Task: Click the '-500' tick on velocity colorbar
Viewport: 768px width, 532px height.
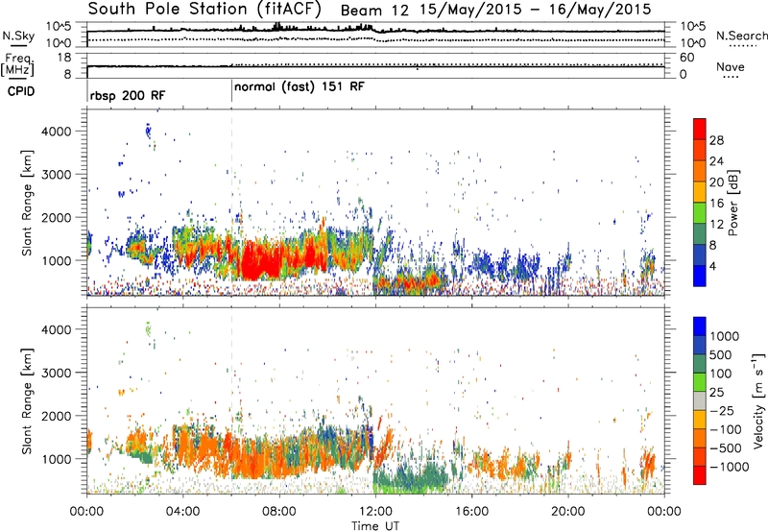Action: click(x=726, y=448)
